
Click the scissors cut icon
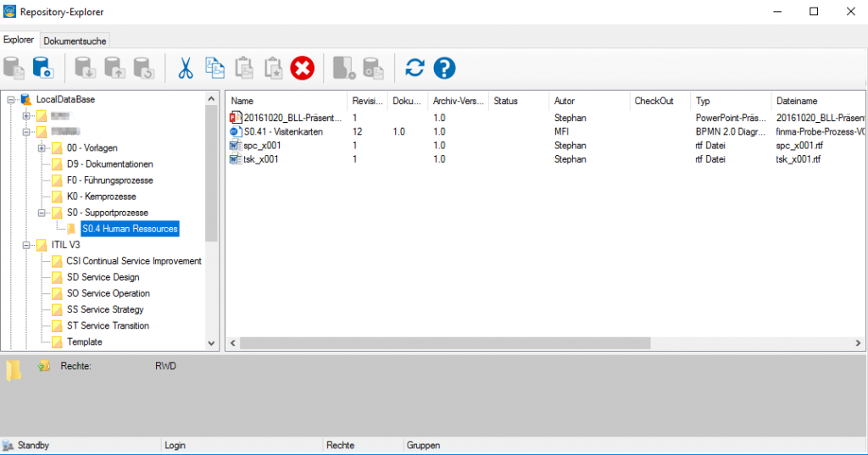186,68
